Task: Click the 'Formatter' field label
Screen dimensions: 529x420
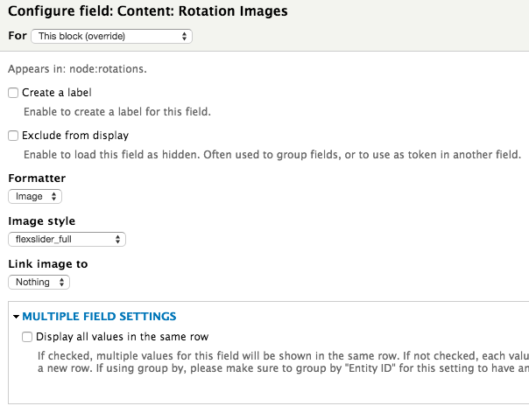Action: point(37,178)
